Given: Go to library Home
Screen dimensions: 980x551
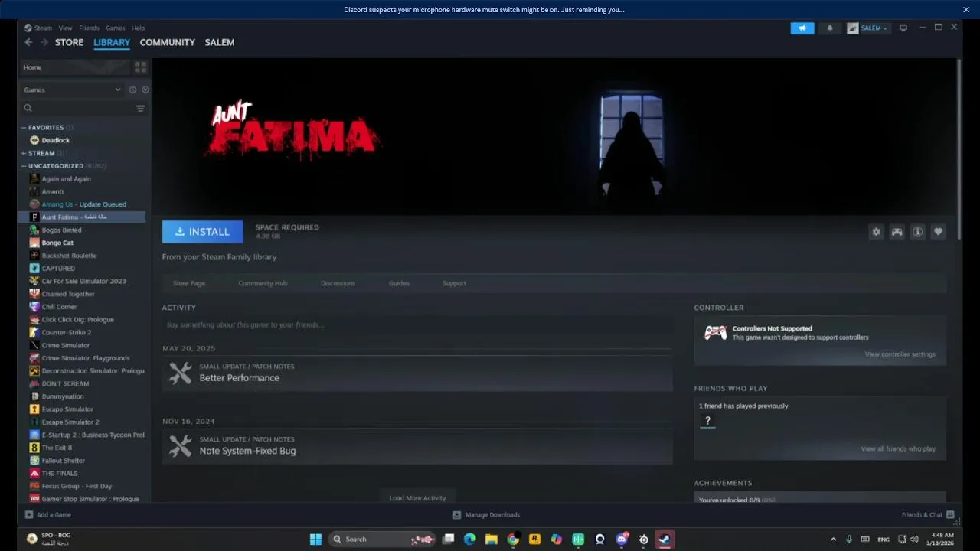Looking at the screenshot, I should click(x=75, y=67).
